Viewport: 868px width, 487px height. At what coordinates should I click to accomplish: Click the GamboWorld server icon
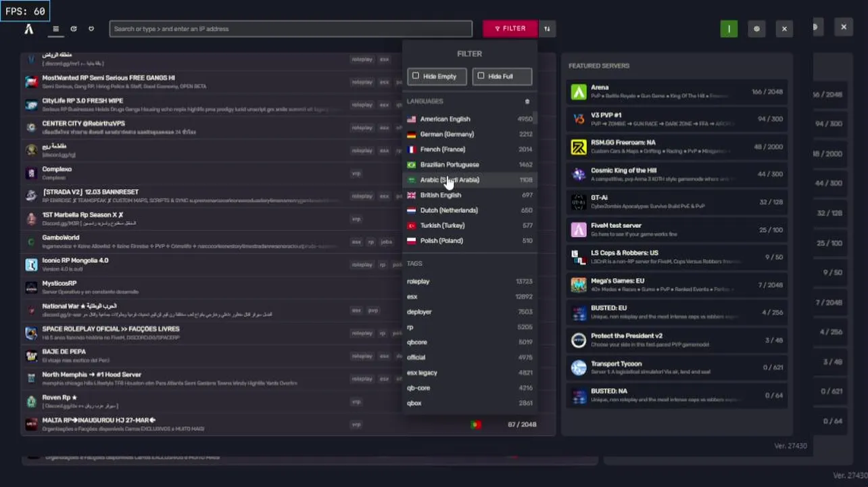31,241
